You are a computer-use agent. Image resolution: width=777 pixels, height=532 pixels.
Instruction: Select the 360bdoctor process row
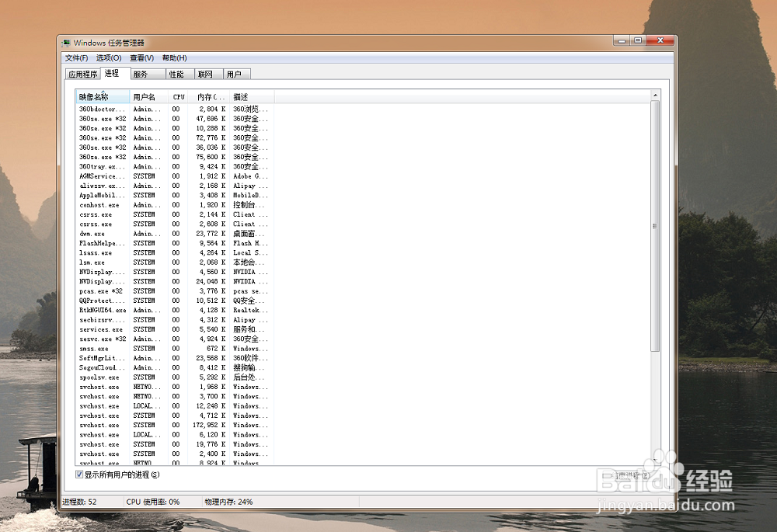point(175,109)
